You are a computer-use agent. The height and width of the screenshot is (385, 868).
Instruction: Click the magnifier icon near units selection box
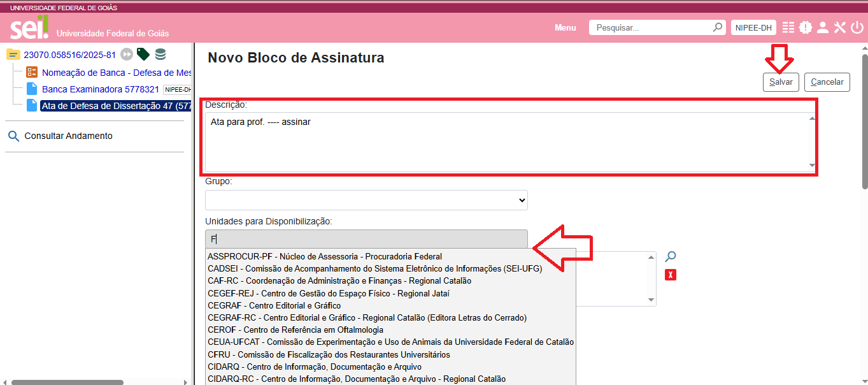pyautogui.click(x=670, y=256)
